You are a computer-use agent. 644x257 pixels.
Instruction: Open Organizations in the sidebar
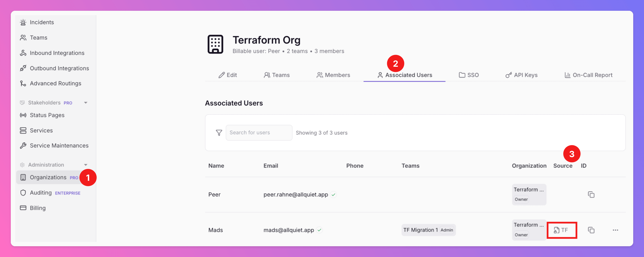(x=48, y=177)
